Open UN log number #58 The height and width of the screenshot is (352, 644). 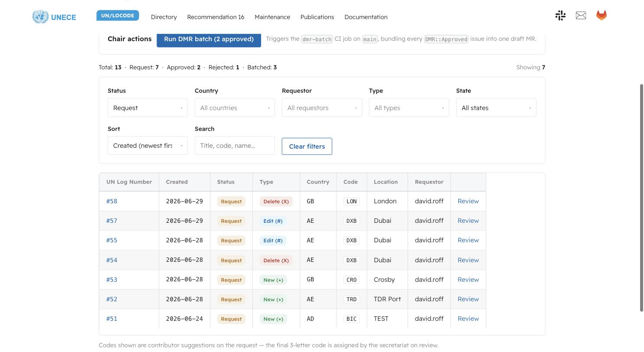111,201
